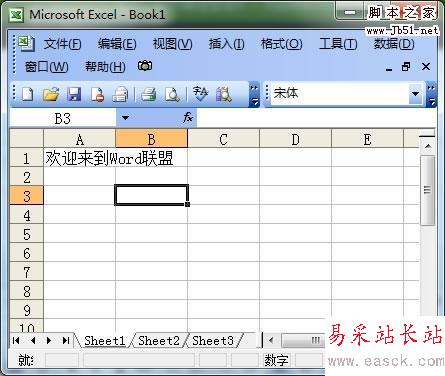Open the 文件(F) menu
Image resolution: width=445 pixels, height=376 pixels.
click(x=62, y=44)
